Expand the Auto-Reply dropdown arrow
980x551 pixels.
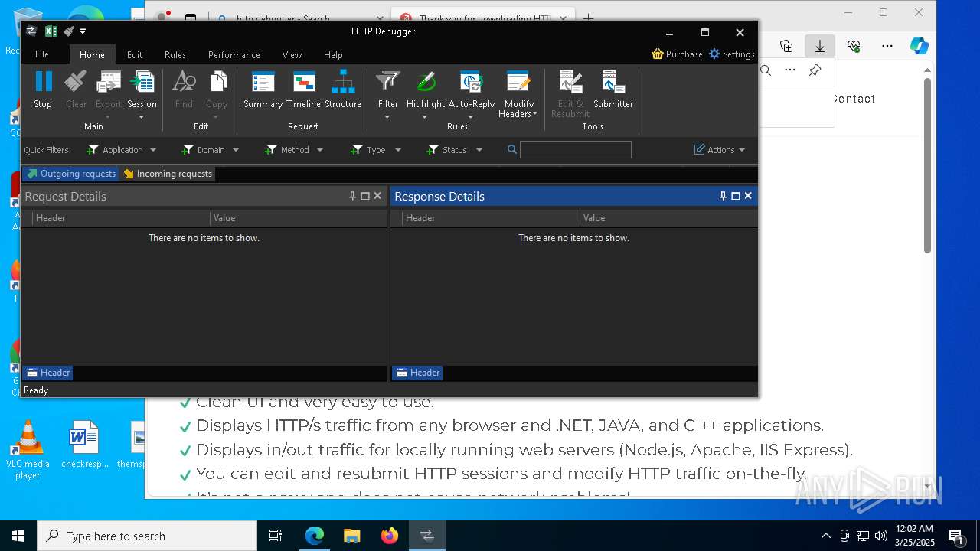[471, 117]
